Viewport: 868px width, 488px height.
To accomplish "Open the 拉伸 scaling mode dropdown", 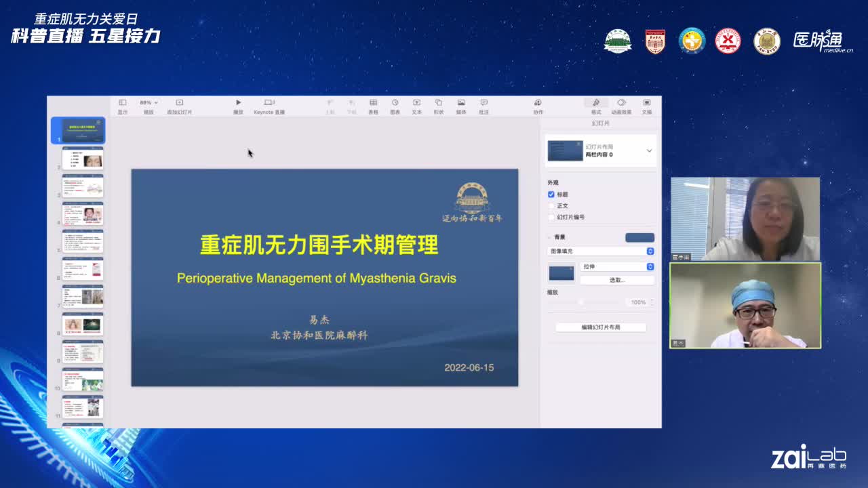I will click(617, 267).
